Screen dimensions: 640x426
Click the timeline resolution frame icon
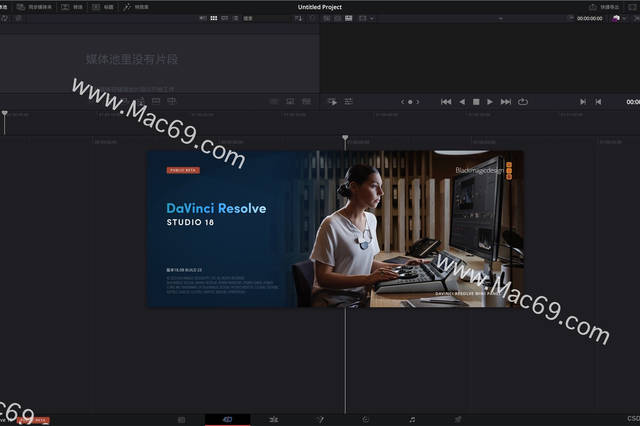pos(362,18)
